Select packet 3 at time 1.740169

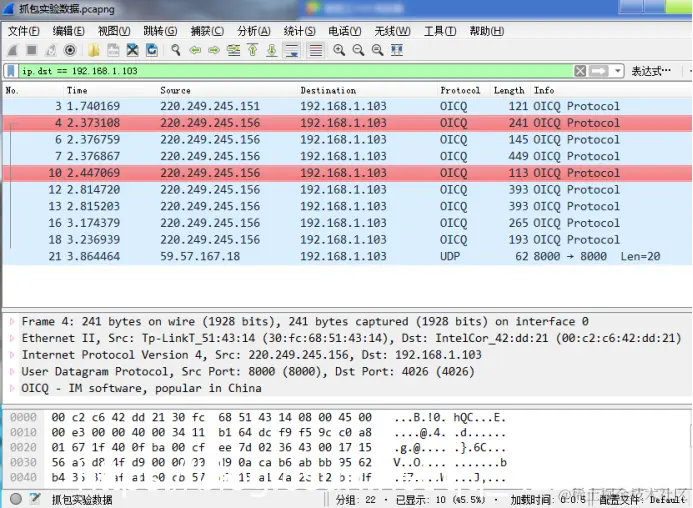point(347,106)
